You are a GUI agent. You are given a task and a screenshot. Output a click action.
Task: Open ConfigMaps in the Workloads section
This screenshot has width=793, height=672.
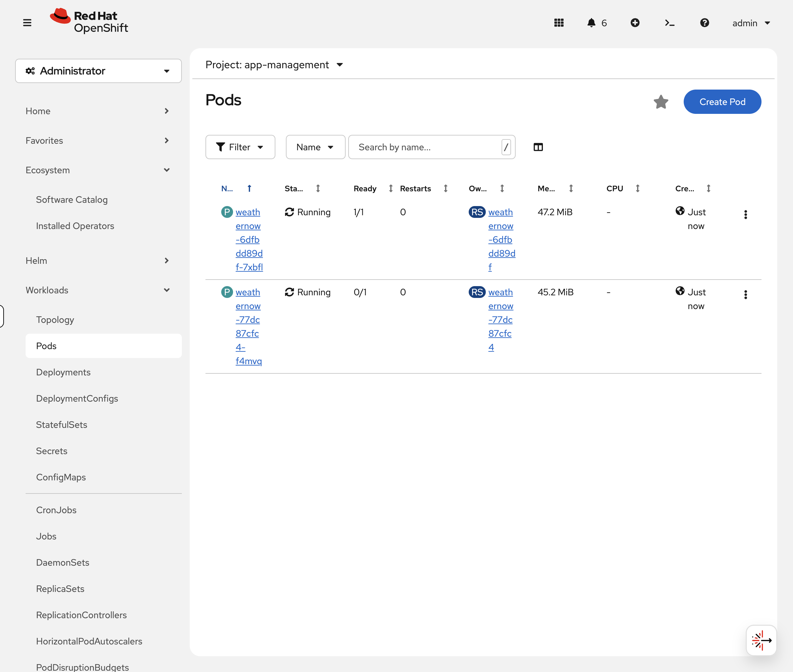click(x=61, y=477)
